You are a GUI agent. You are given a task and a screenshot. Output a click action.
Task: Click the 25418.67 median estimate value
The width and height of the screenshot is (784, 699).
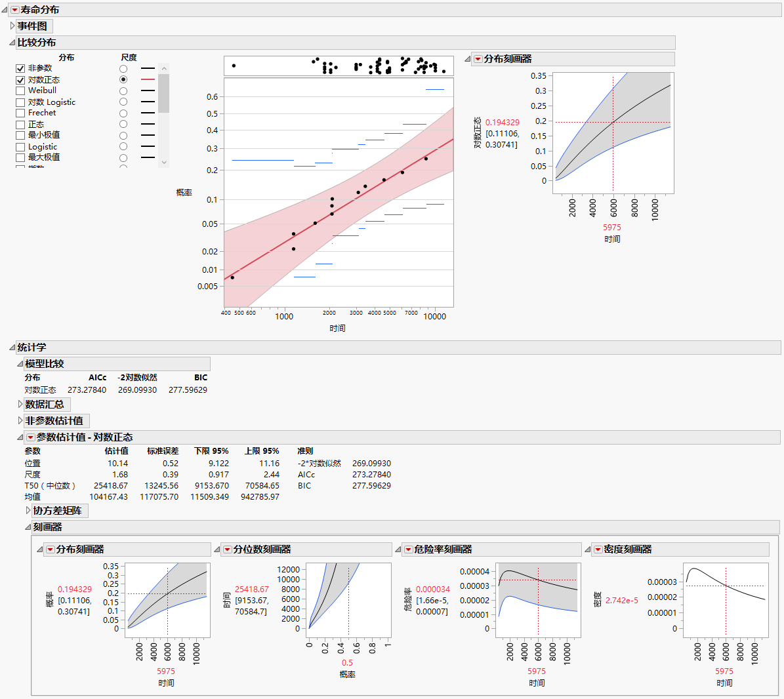click(110, 486)
